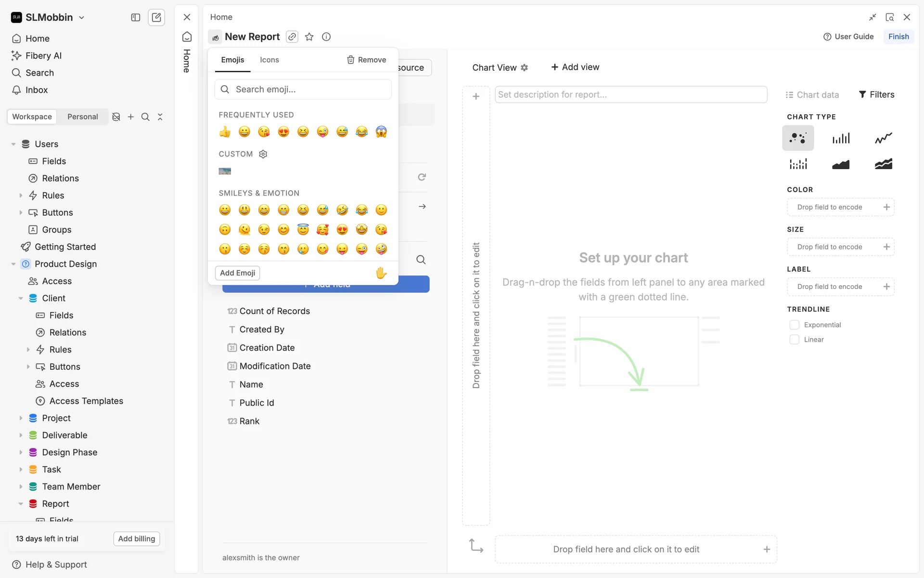Enable the Exponential trendline checkbox
Screen dimensions: 924x578
point(795,325)
